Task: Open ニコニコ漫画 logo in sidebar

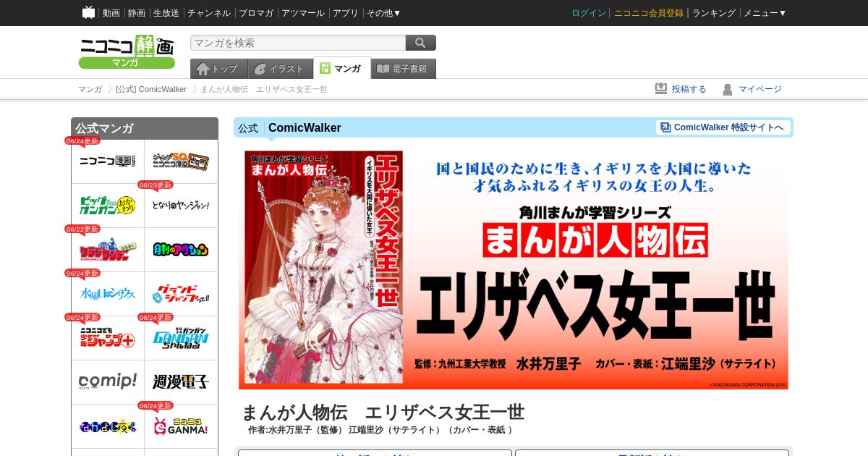Action: tap(108, 161)
